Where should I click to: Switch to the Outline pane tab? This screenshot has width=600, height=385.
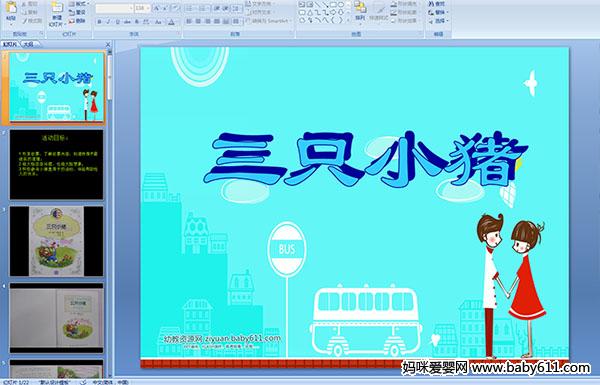(28, 44)
